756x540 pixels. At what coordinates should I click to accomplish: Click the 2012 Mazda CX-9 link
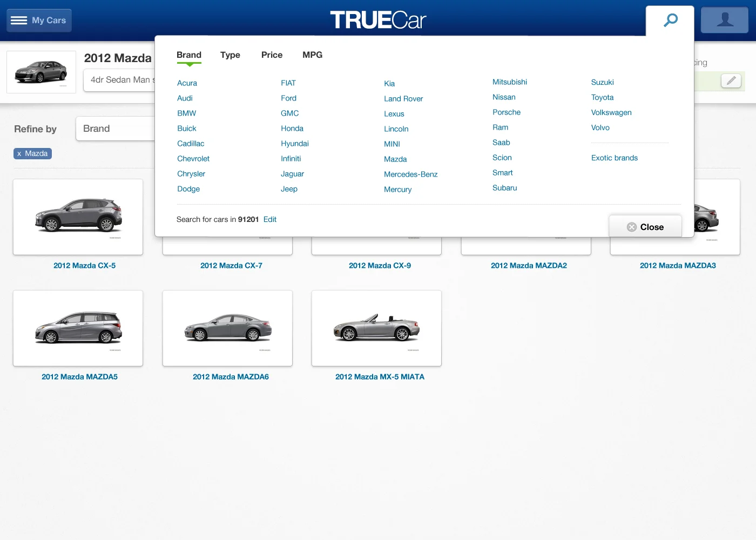380,266
